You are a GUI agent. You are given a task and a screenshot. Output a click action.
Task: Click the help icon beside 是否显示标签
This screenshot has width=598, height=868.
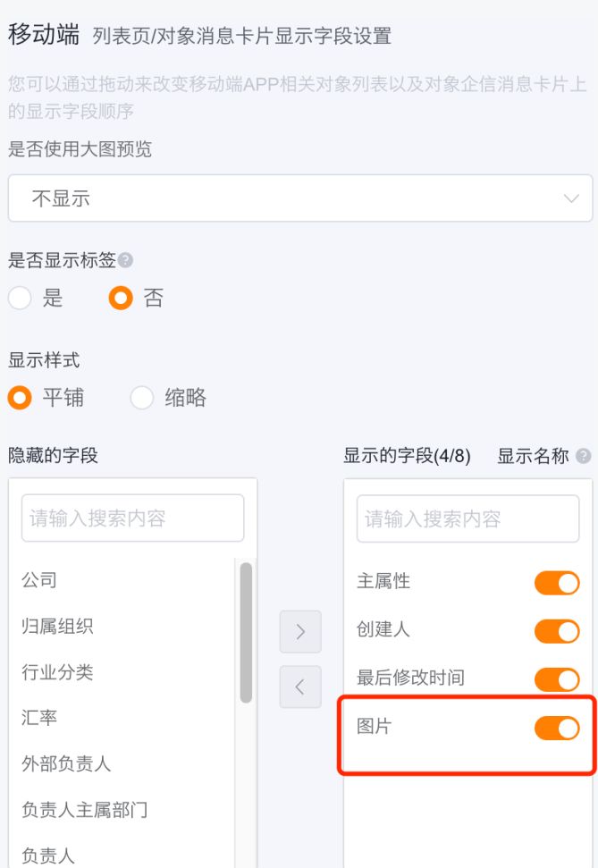point(126,260)
